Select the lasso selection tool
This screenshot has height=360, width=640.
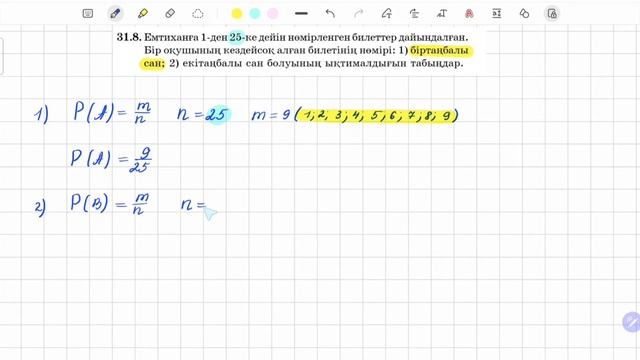coord(198,14)
